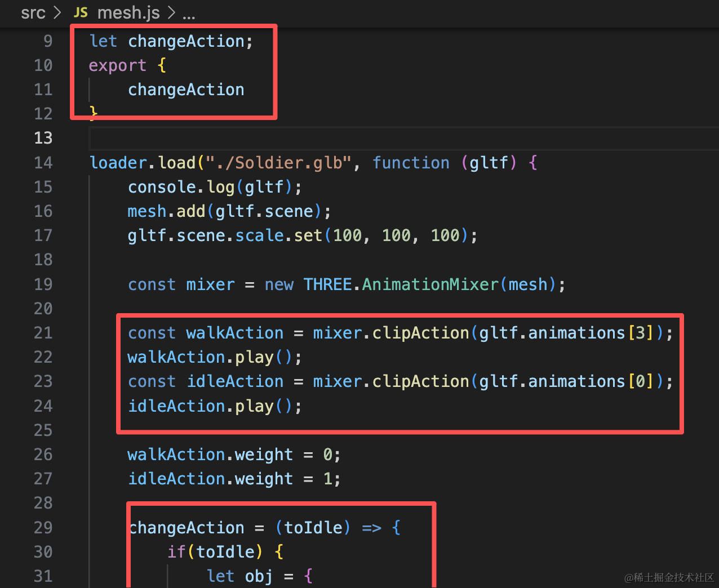Click line number 29 in gutter
The width and height of the screenshot is (719, 588).
click(x=43, y=528)
